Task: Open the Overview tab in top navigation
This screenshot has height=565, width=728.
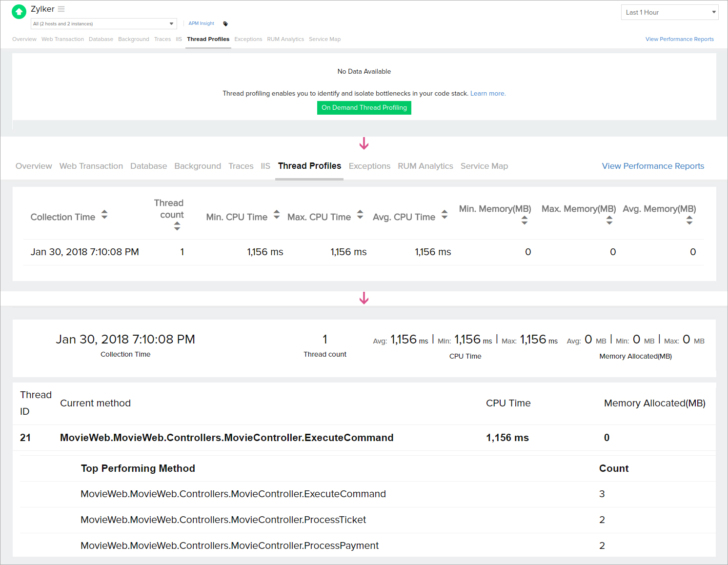Action: point(24,39)
